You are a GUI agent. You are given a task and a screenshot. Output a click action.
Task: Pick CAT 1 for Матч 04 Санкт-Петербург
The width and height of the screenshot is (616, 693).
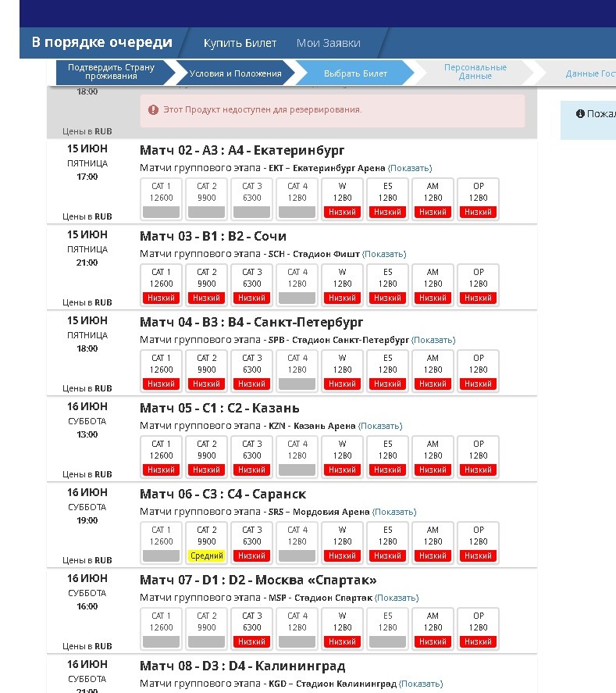(161, 371)
